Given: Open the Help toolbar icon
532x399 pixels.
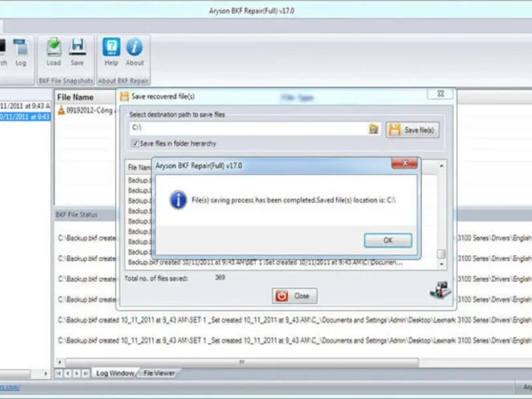Looking at the screenshot, I should (x=111, y=52).
